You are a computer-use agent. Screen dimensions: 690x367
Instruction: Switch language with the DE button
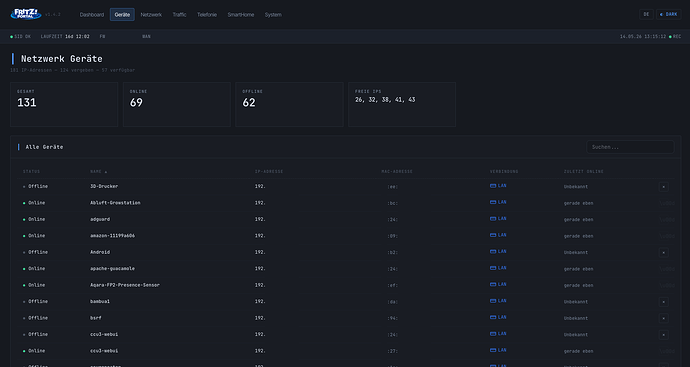point(646,15)
